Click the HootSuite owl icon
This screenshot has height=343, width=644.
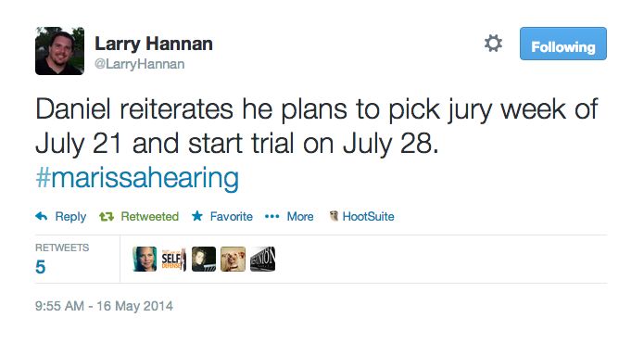tap(334, 216)
